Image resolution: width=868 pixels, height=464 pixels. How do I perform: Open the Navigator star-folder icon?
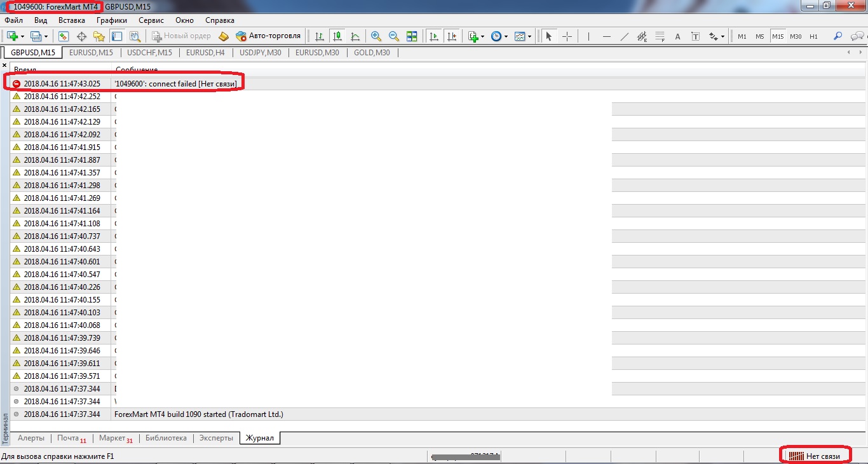(99, 36)
